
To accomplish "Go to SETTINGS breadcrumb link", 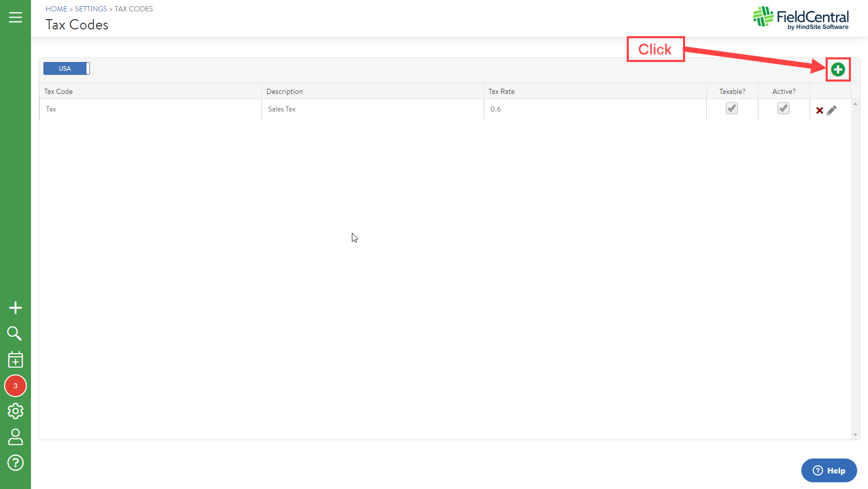I will point(91,9).
